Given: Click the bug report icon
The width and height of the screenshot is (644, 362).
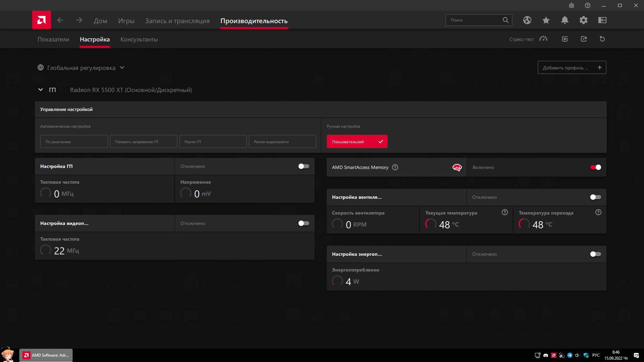Looking at the screenshot, I should pos(571,5).
